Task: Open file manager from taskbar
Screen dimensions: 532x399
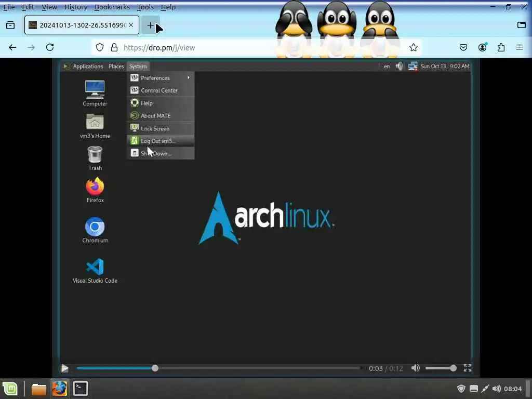Action: (x=38, y=389)
